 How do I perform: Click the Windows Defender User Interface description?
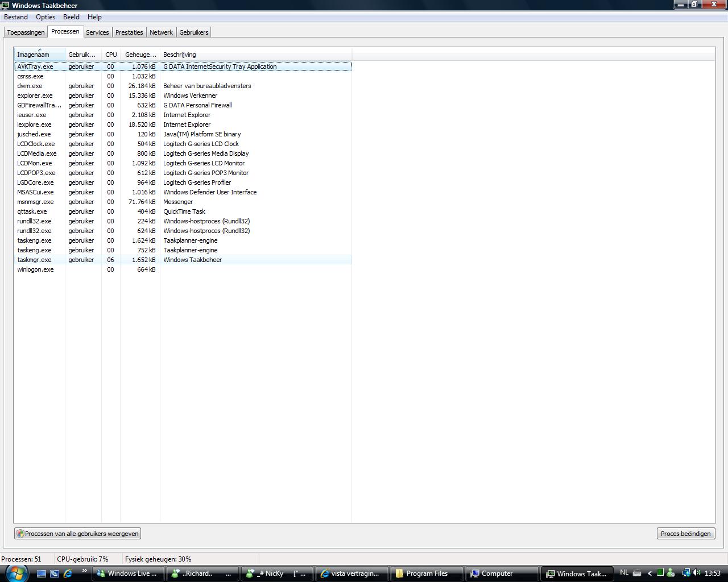coord(210,192)
